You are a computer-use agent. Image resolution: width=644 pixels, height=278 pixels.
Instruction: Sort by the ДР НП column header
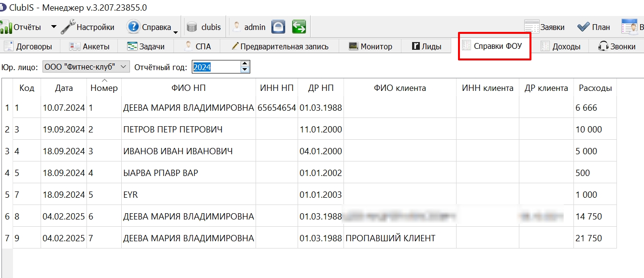[x=321, y=88]
